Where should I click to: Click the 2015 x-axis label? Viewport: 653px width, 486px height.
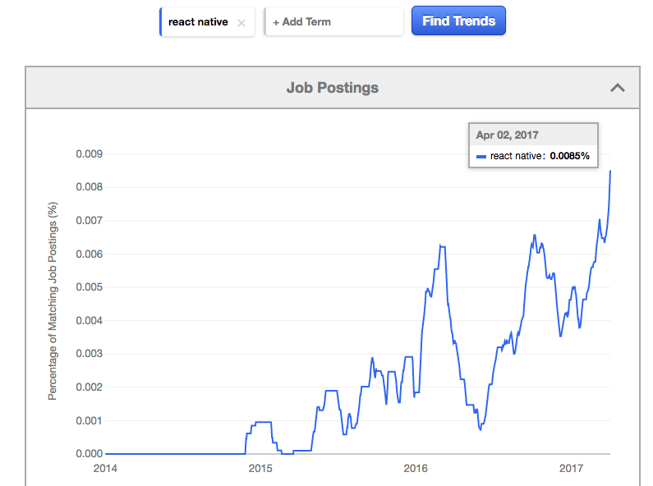pyautogui.click(x=260, y=468)
